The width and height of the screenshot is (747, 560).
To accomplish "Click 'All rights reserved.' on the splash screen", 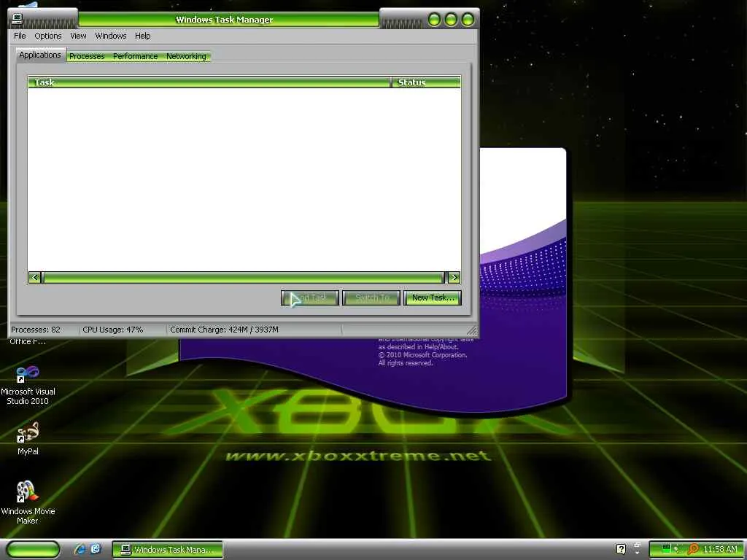I will [406, 363].
